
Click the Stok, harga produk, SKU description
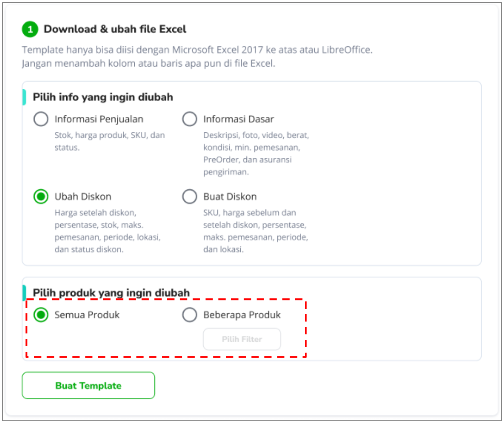tap(110, 141)
